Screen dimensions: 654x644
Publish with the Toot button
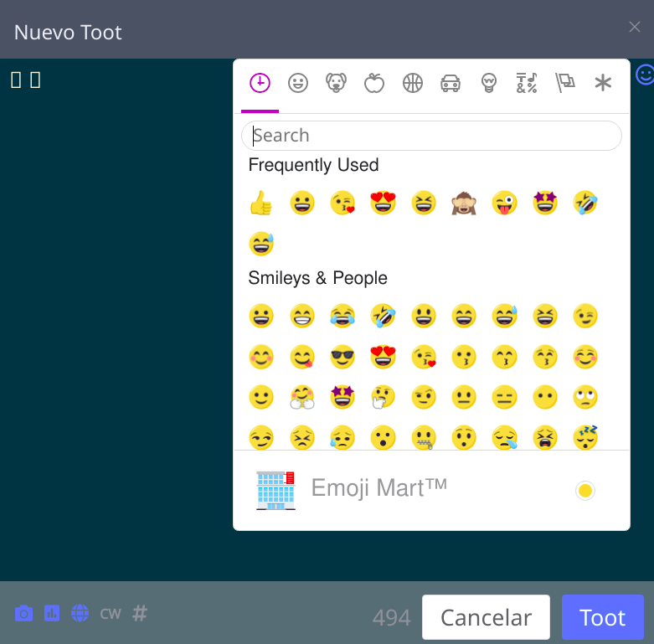click(x=603, y=617)
